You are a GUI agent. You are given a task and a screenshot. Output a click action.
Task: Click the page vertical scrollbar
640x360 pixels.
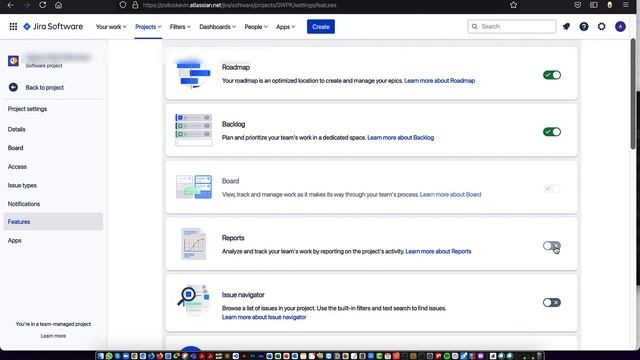coord(633,94)
